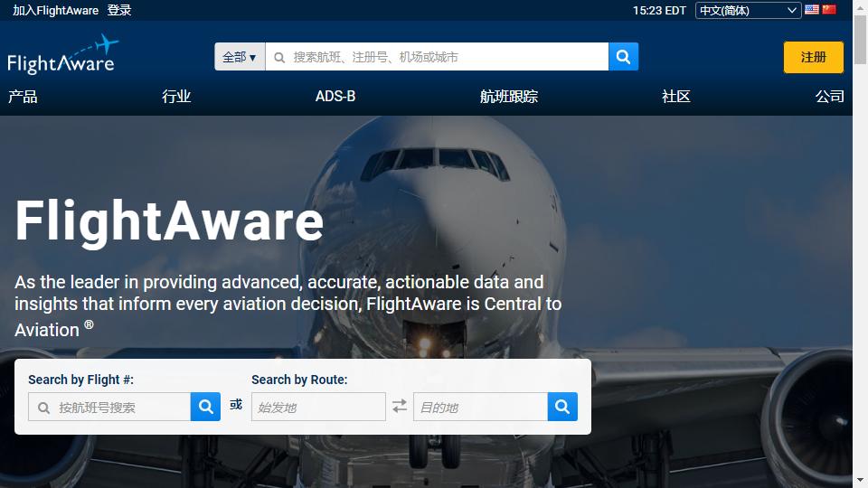Click the 始发地 origin input field
Screen dimensions: 868x488
318,407
